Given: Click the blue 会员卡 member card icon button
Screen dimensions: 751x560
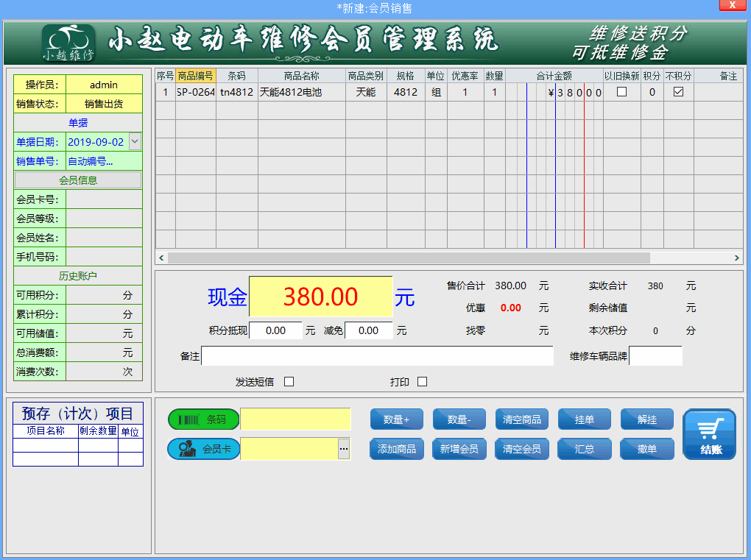Looking at the screenshot, I should tap(203, 449).
